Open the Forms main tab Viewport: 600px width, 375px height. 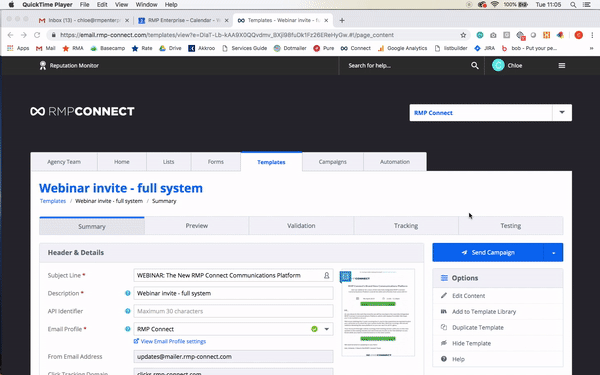tap(216, 162)
